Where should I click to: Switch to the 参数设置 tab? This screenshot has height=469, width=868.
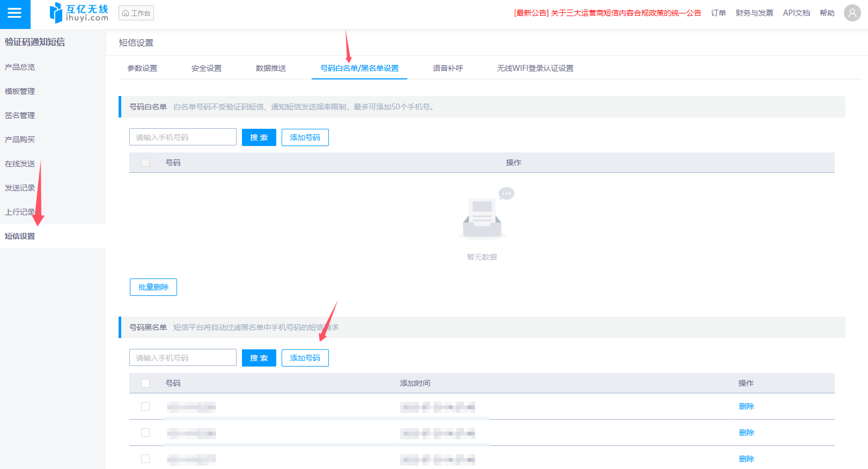142,68
